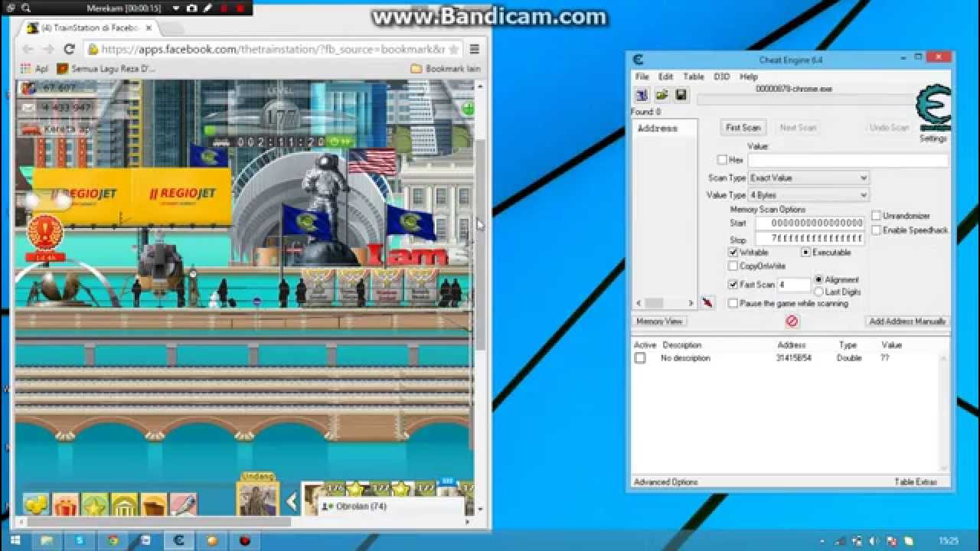Enable the Unrandomizer checkbox
Viewport: 980px width, 551px height.
pyautogui.click(x=876, y=217)
